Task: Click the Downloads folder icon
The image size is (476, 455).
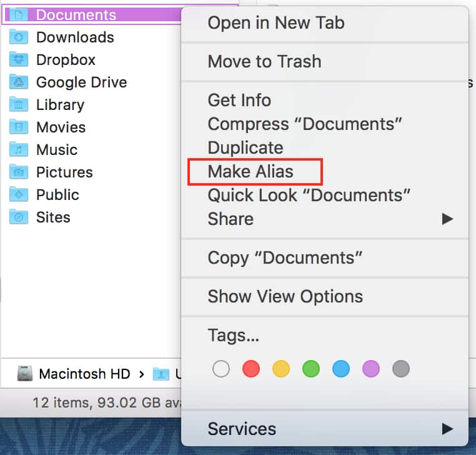Action: tap(19, 37)
